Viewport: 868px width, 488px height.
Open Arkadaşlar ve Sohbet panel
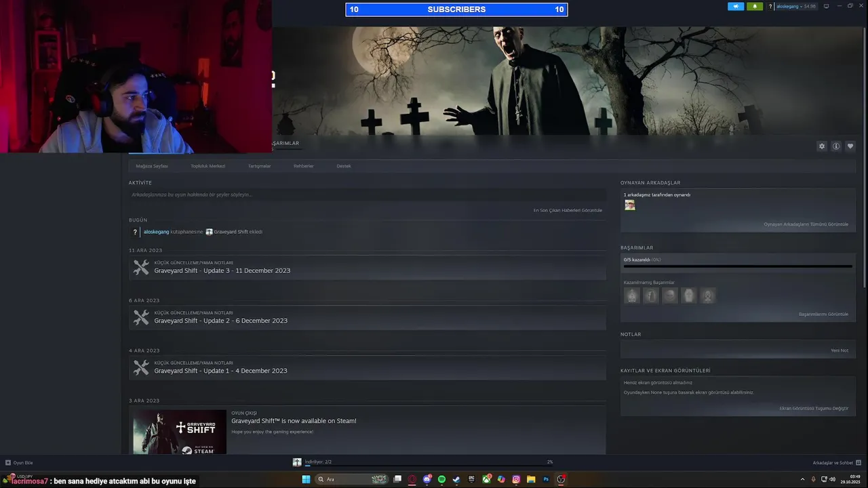[836, 463]
